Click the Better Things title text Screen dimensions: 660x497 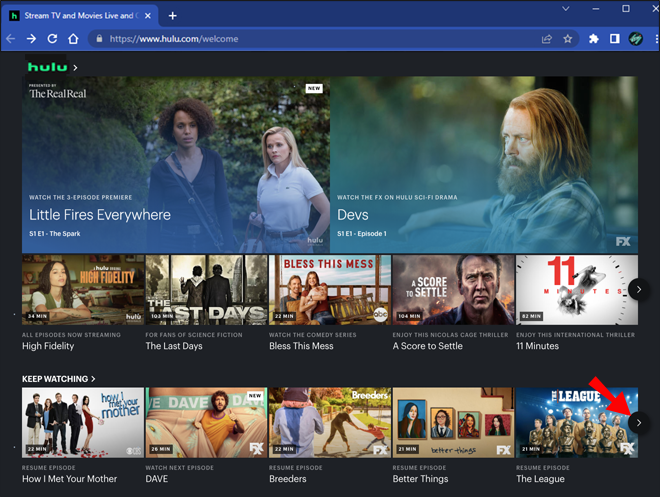pos(420,479)
